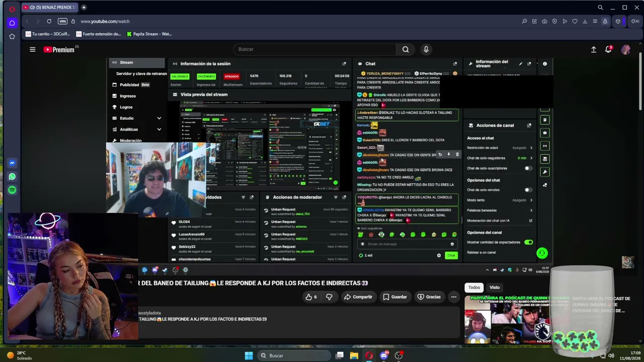Open YouTube notifications bell
Screen dimensions: 644x362
click(x=608, y=49)
